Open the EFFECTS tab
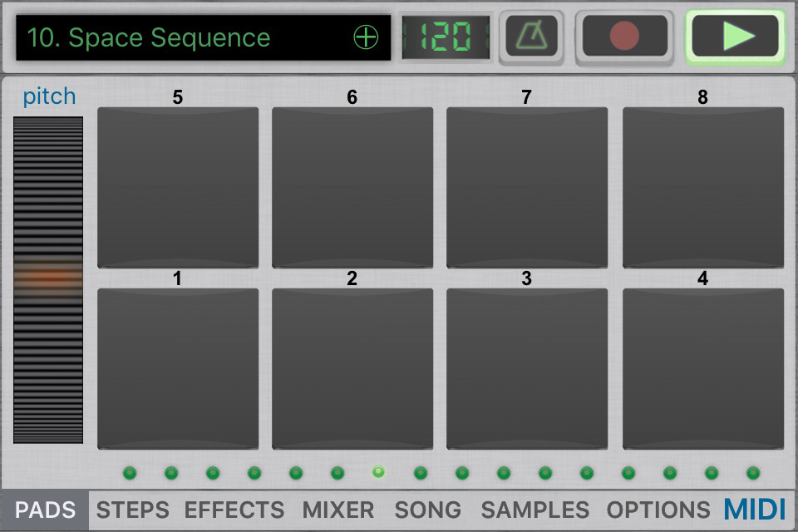The image size is (798, 532). coord(234,510)
